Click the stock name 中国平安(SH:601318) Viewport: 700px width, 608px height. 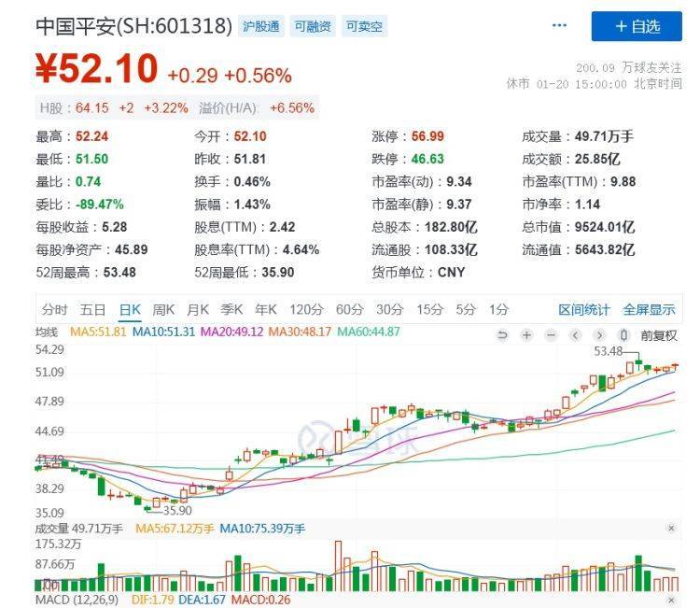click(133, 26)
